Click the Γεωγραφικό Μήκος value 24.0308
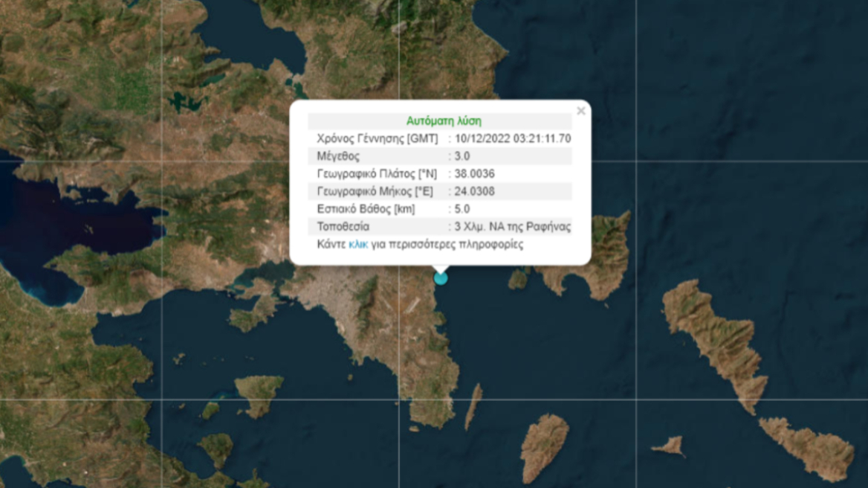Screen dimensions: 868x488 (x=474, y=191)
